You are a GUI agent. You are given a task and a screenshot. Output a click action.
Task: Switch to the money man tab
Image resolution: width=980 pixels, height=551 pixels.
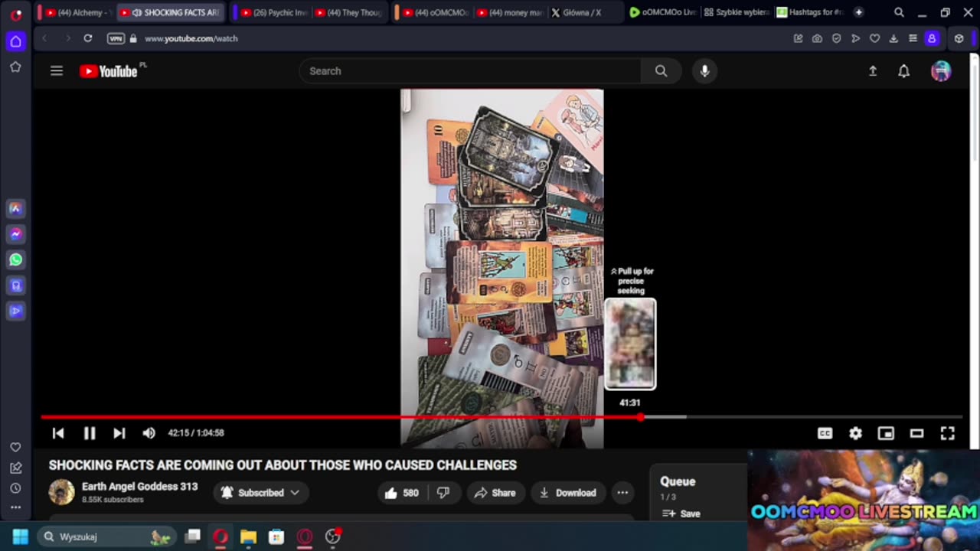[x=509, y=12]
